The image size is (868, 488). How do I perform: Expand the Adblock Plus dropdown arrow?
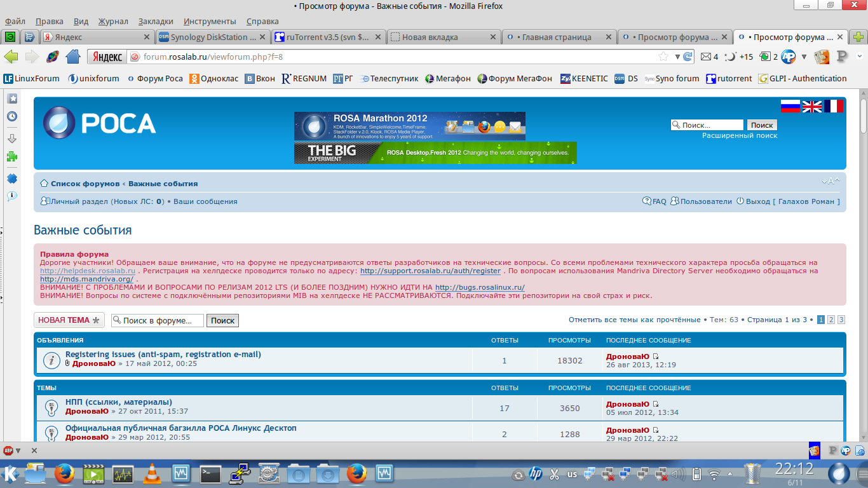pos(18,451)
